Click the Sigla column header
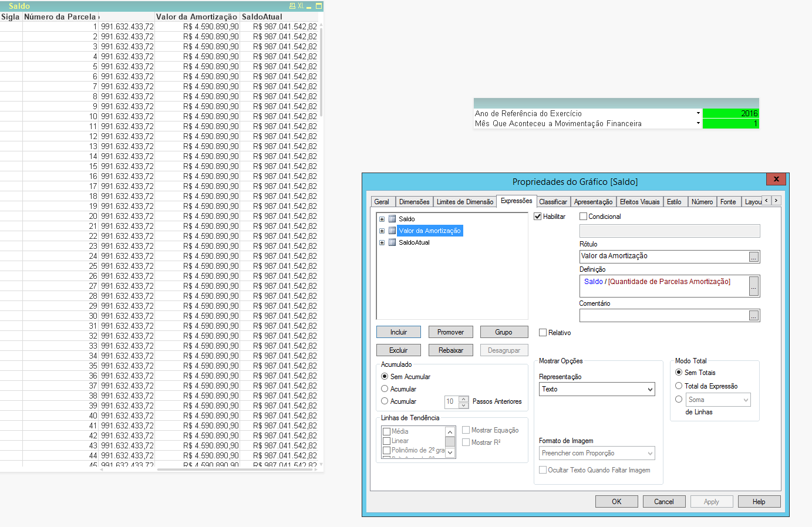 click(11, 17)
